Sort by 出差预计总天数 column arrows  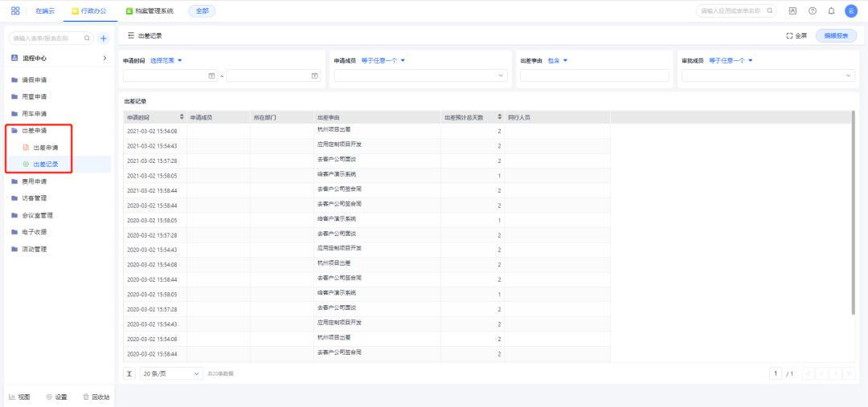(499, 117)
